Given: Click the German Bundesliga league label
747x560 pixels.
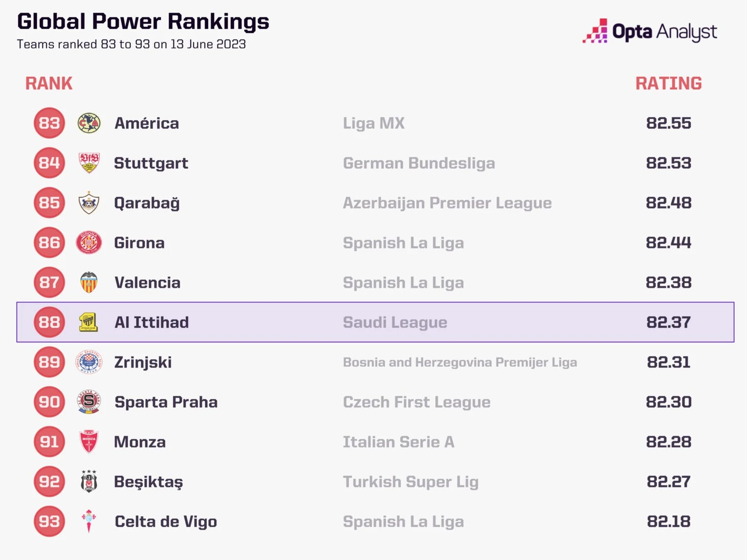Looking at the screenshot, I should point(419,163).
